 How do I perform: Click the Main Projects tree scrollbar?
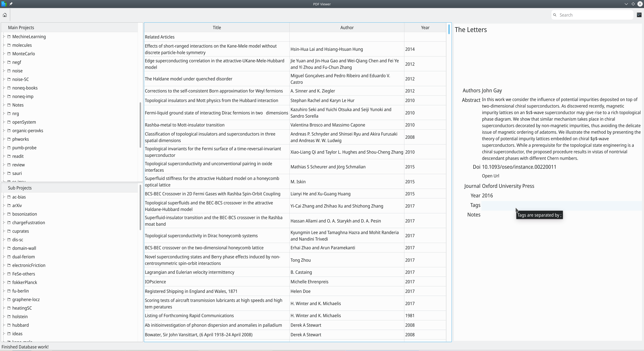pyautogui.click(x=140, y=125)
